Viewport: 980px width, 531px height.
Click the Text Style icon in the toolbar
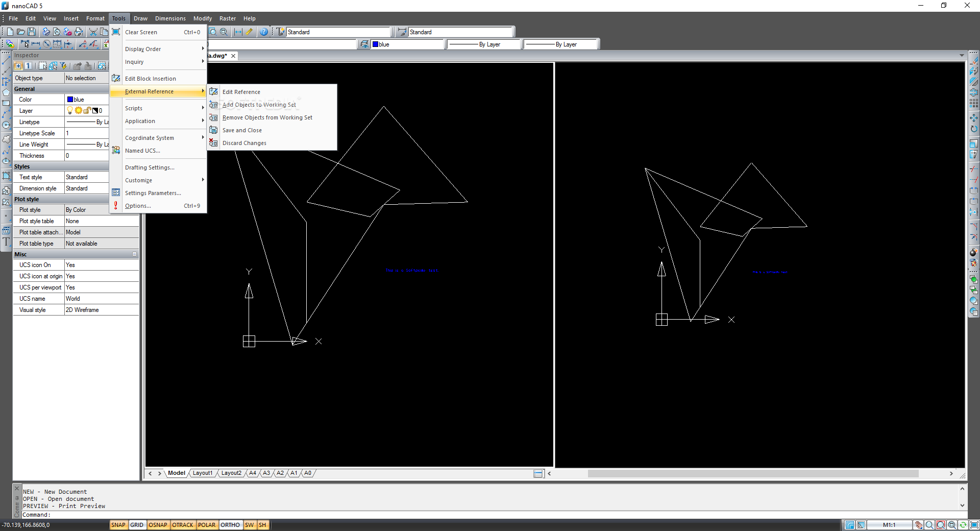click(281, 32)
